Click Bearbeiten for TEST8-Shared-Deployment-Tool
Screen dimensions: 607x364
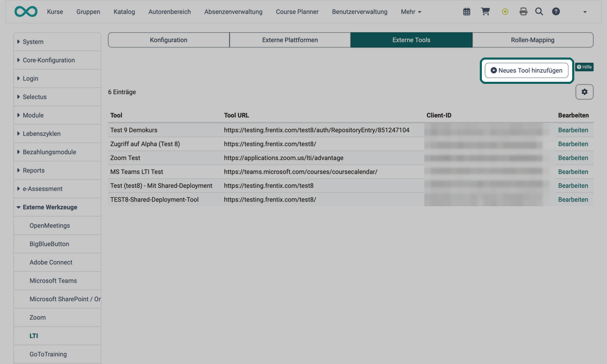tap(573, 199)
